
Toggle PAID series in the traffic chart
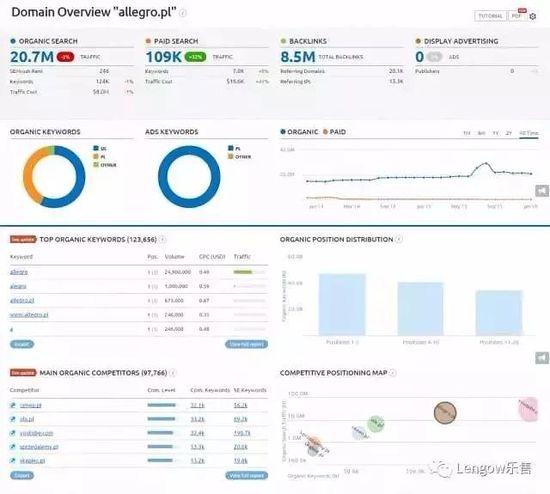click(334, 132)
